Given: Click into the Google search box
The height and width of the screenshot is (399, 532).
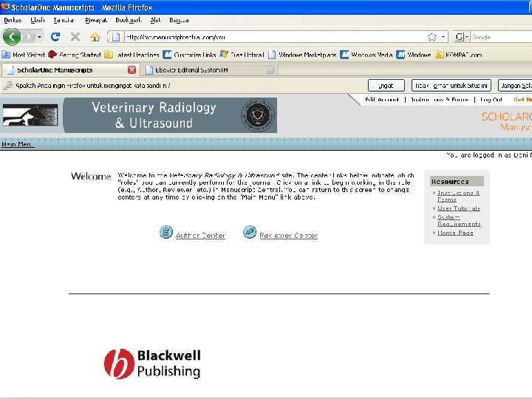Looking at the screenshot, I should tap(501, 37).
